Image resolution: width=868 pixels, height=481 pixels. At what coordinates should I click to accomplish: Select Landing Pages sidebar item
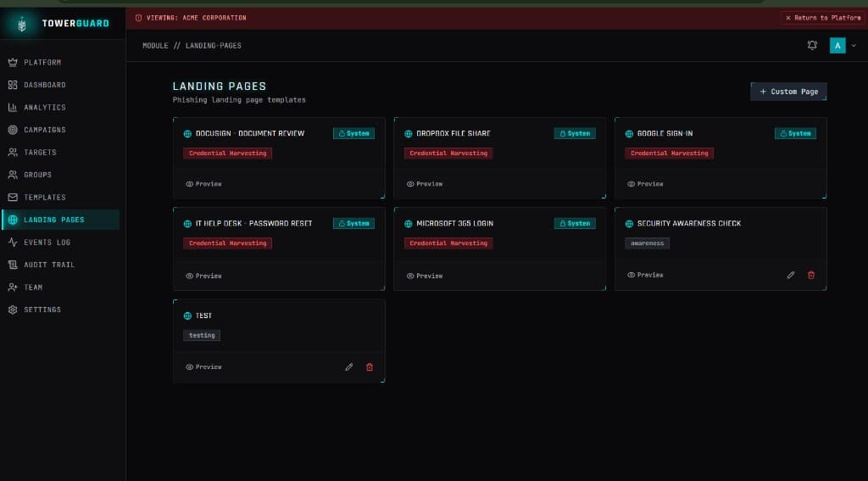pyautogui.click(x=59, y=220)
